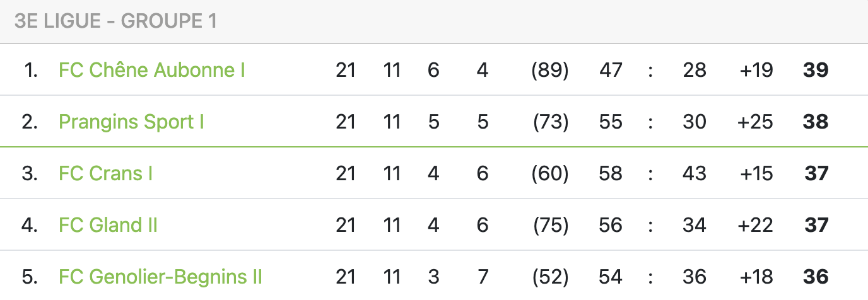Open the Prangins Sport I team link
This screenshot has width=868, height=300.
point(131,122)
